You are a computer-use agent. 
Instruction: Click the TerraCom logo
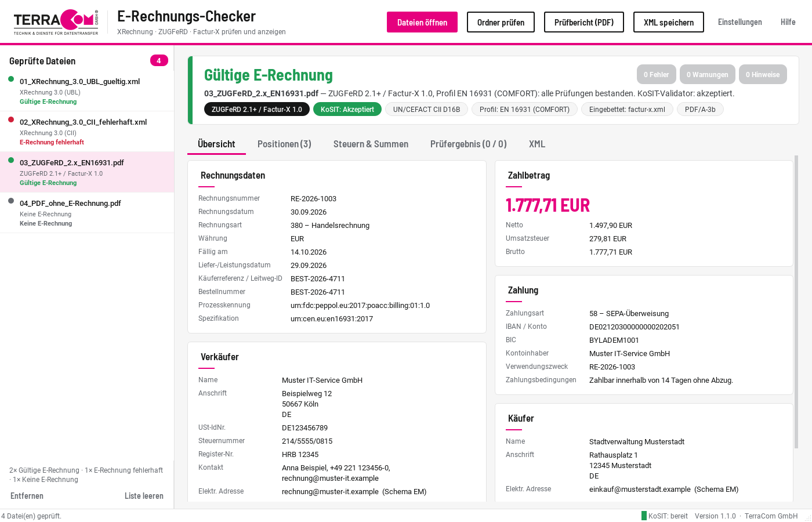(x=56, y=22)
